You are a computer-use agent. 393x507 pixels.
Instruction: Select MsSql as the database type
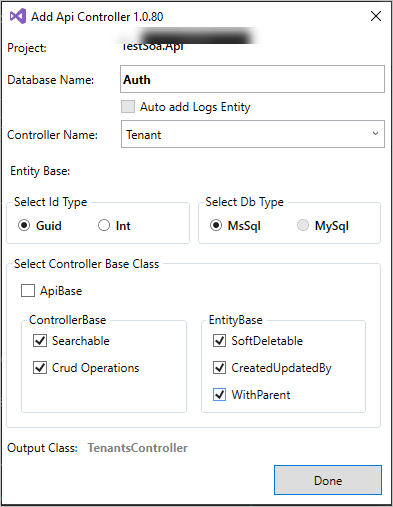[216, 226]
